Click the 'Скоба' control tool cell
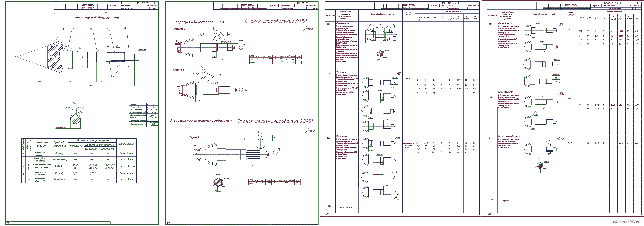 pos(59,166)
